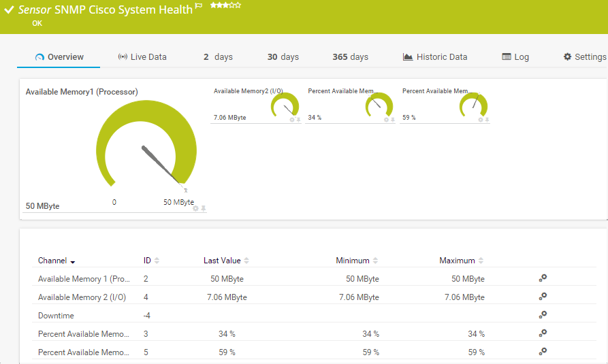Open settings gear for Available Memory 1 row
Image resolution: width=608 pixels, height=364 pixels.
coord(543,278)
